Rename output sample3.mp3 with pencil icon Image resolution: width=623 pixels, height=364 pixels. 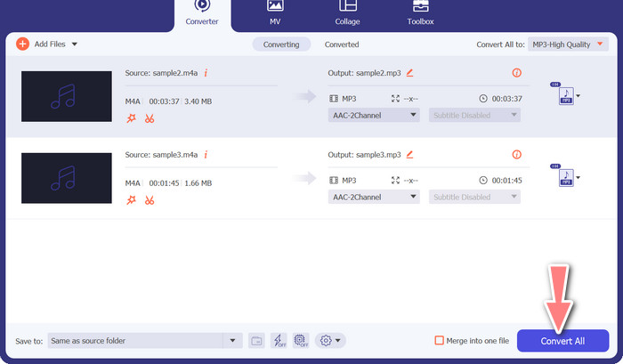(x=409, y=155)
